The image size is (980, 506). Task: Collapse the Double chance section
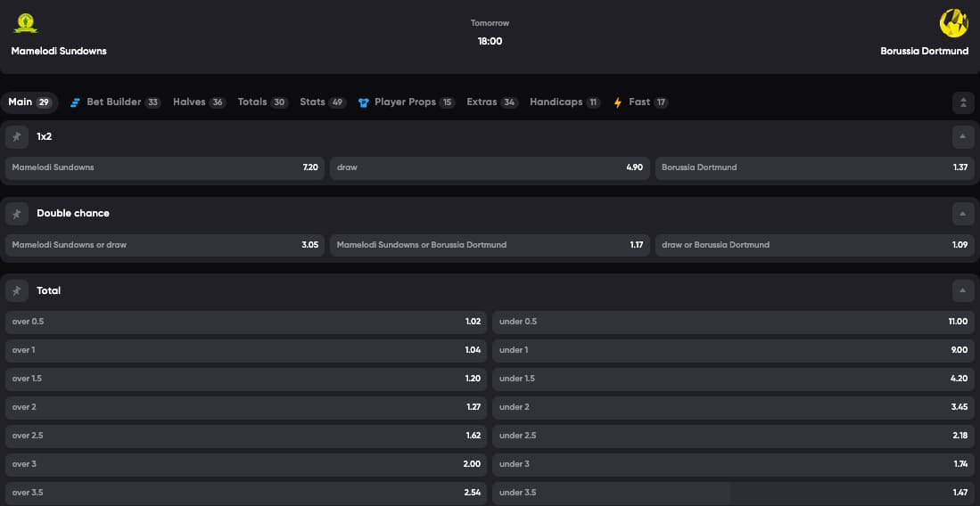963,214
